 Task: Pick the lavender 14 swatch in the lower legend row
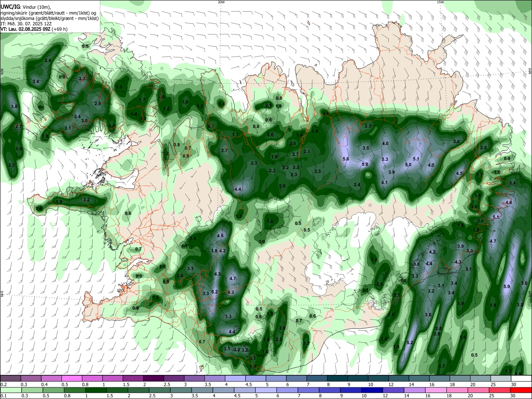point(415,390)
